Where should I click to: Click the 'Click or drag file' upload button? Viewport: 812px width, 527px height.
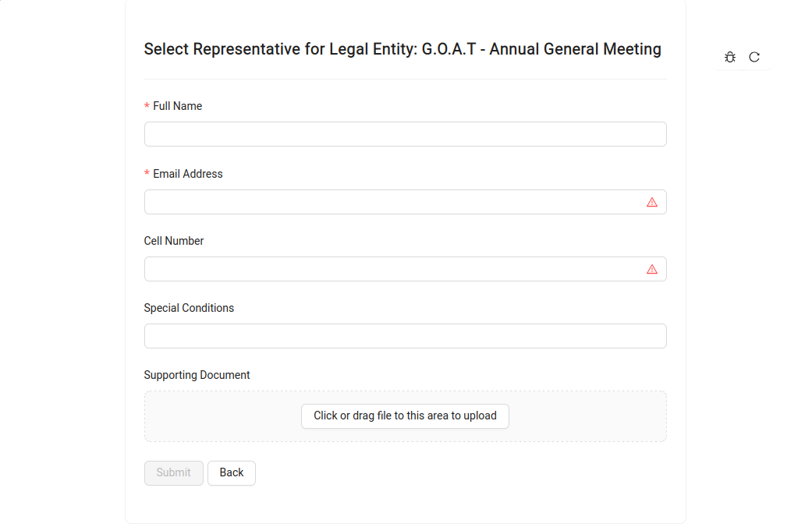point(405,416)
